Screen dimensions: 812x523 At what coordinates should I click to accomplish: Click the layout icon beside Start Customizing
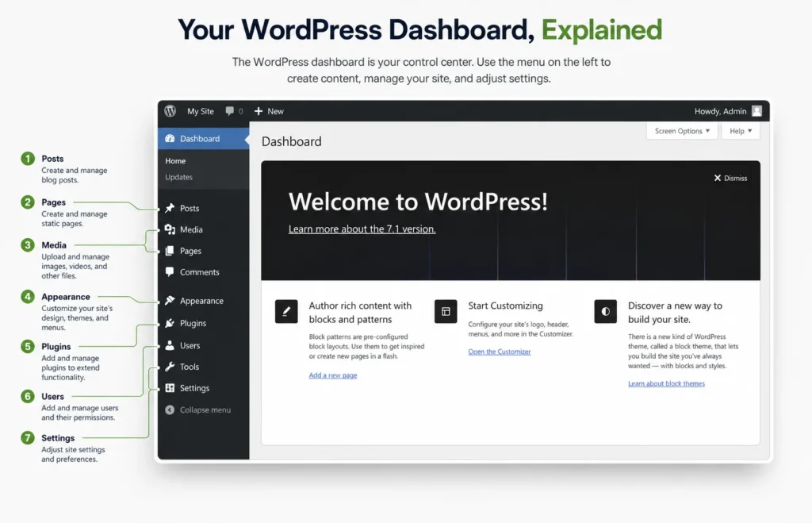(446, 312)
